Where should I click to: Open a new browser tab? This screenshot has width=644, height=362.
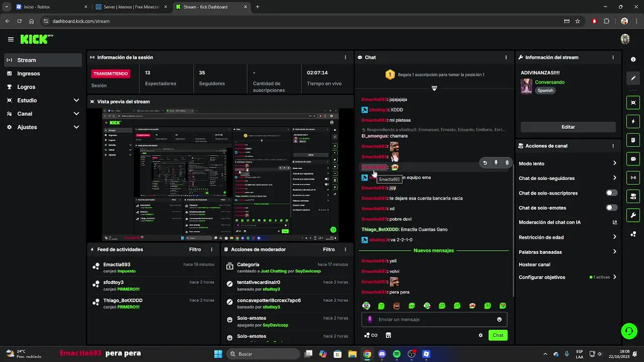(258, 7)
